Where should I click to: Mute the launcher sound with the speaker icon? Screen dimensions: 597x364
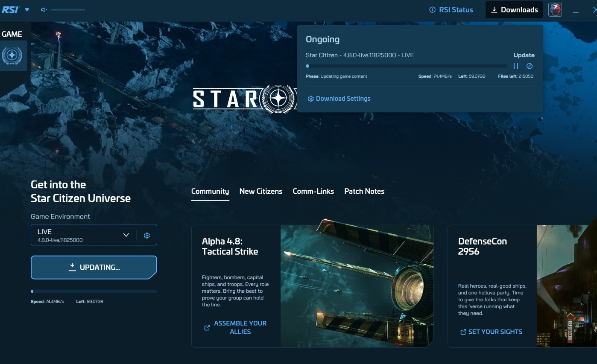click(x=44, y=9)
